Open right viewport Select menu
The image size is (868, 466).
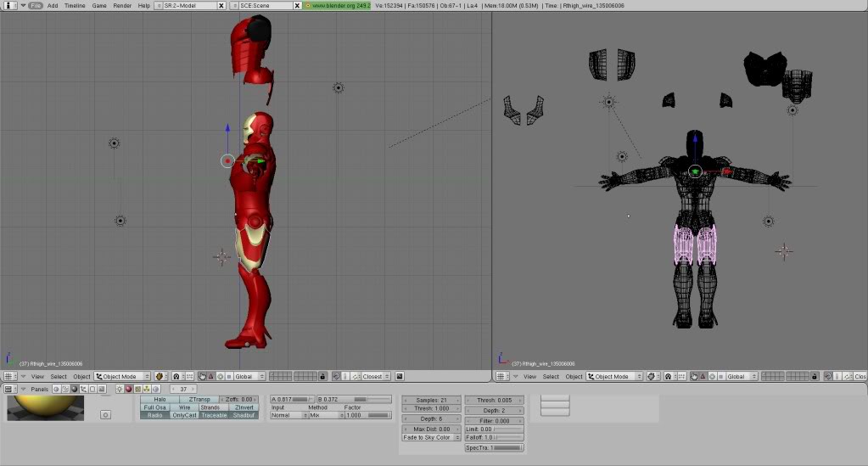click(551, 376)
